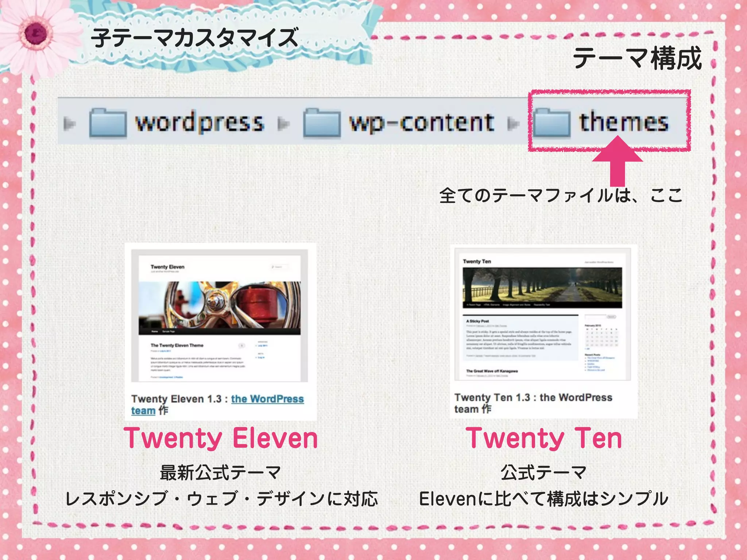Screen dimensions: 747x560
Task: Select the wordpress path label
Action: 200,122
